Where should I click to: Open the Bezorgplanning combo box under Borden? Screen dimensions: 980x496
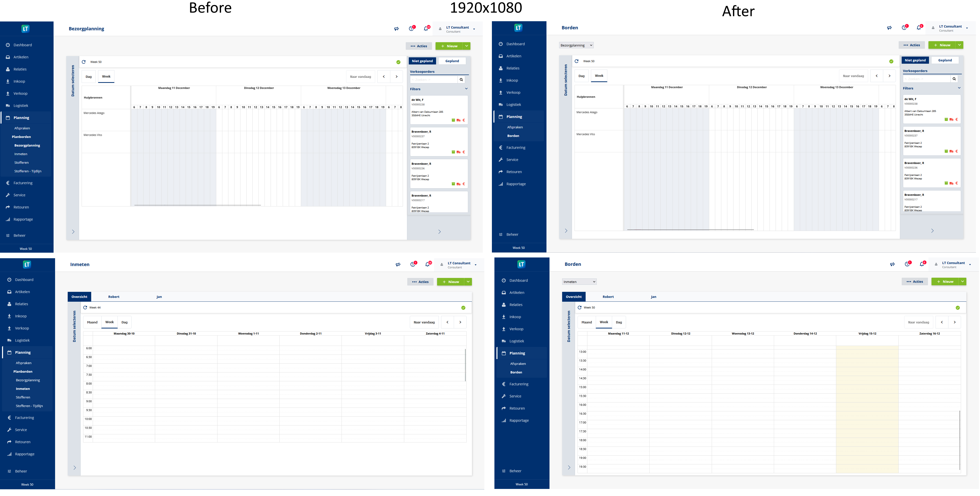tap(576, 45)
